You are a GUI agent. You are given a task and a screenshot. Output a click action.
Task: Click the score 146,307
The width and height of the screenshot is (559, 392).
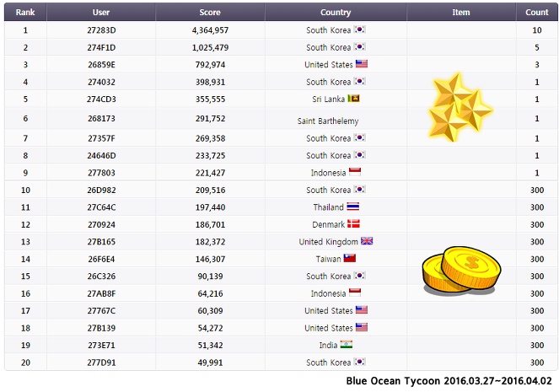point(210,259)
